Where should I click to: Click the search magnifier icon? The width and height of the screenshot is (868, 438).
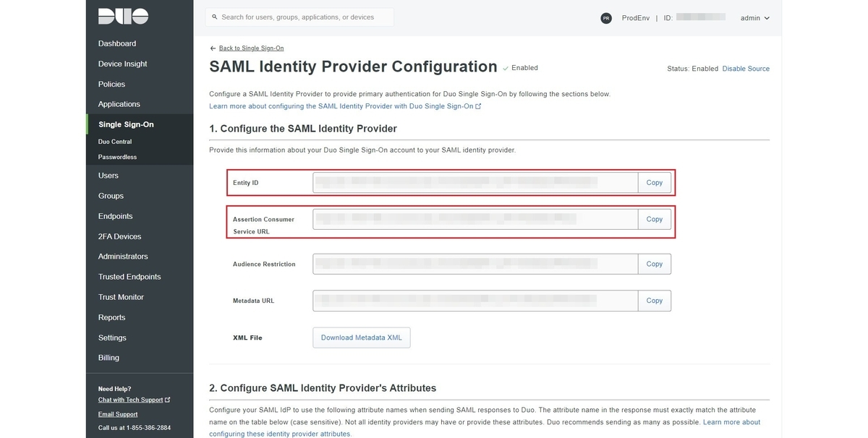coord(214,17)
